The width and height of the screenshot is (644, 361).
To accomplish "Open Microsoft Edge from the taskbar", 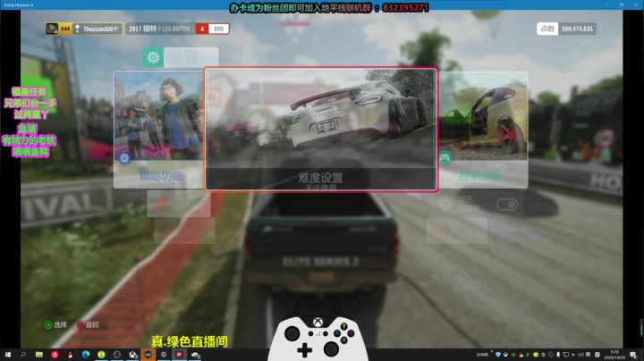I will click(86, 355).
